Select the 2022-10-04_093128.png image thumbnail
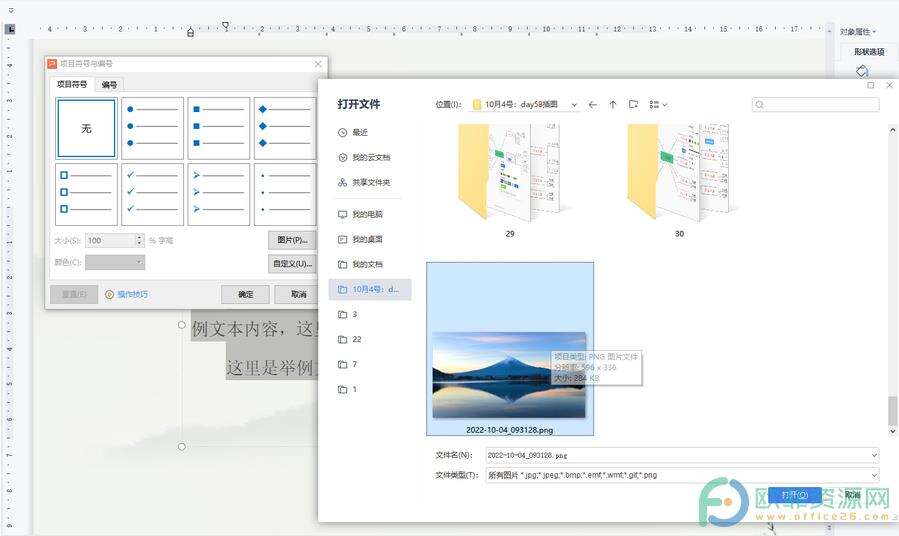The height and width of the screenshot is (536, 899). (x=510, y=349)
